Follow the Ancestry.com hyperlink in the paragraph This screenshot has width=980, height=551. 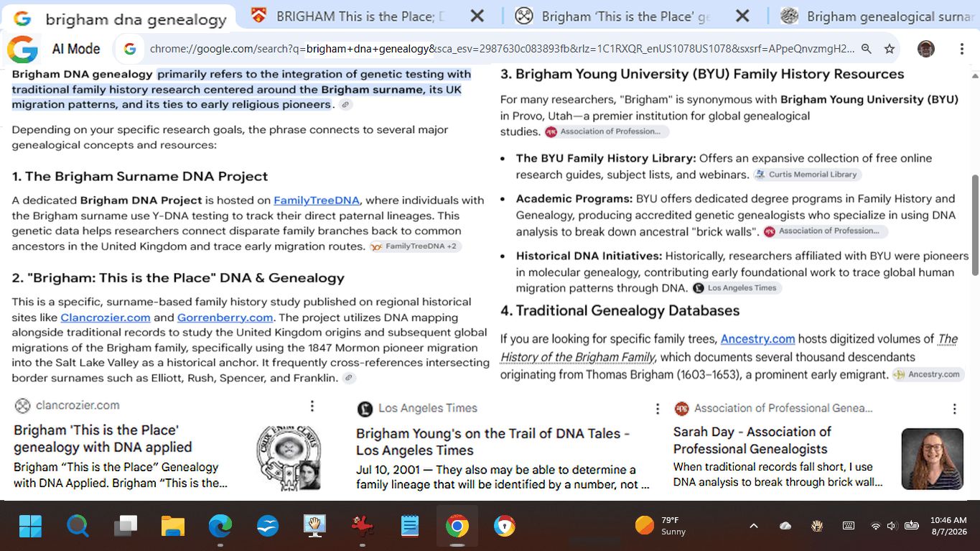click(757, 339)
